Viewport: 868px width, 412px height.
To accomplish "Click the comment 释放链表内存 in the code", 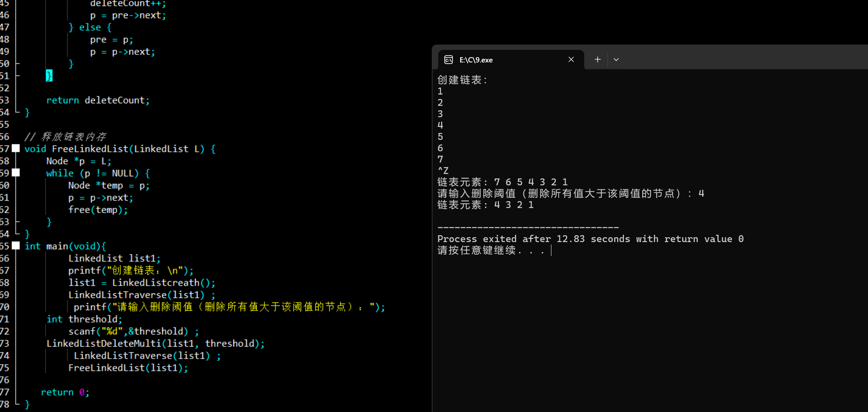I will [x=67, y=136].
